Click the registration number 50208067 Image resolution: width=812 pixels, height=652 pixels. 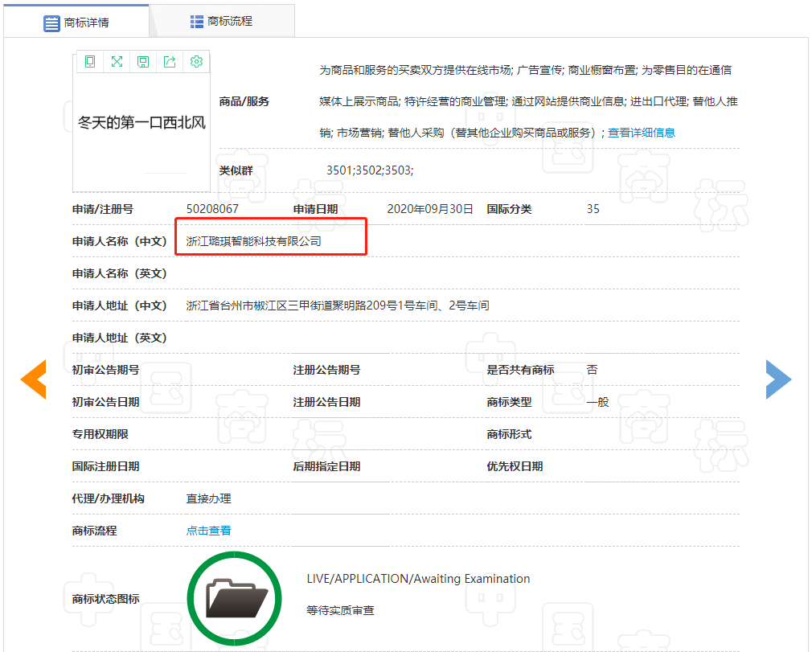(212, 209)
